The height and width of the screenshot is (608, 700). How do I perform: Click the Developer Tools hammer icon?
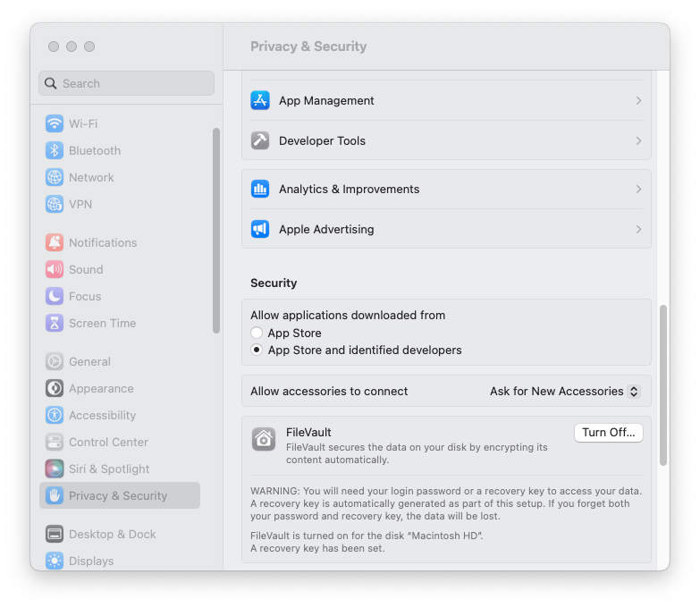[260, 141]
